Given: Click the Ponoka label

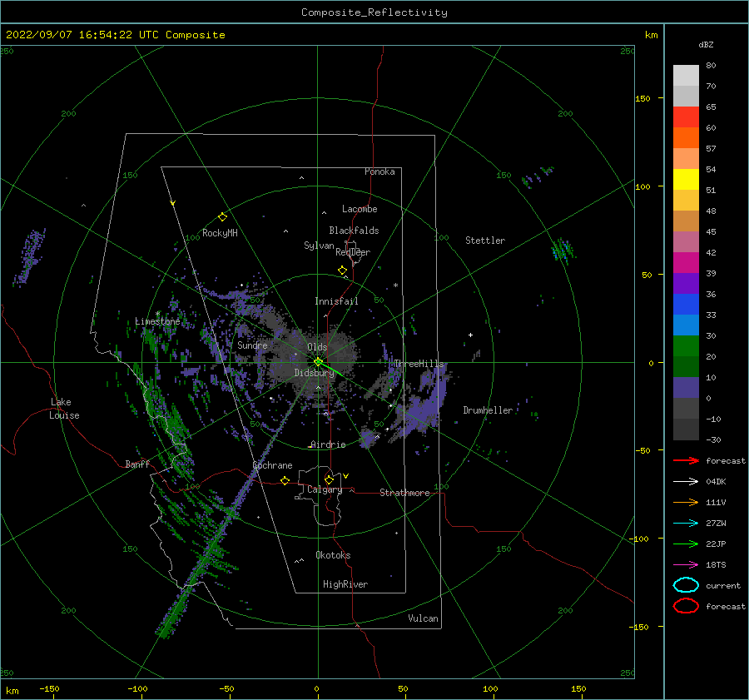Looking at the screenshot, I should coord(379,172).
